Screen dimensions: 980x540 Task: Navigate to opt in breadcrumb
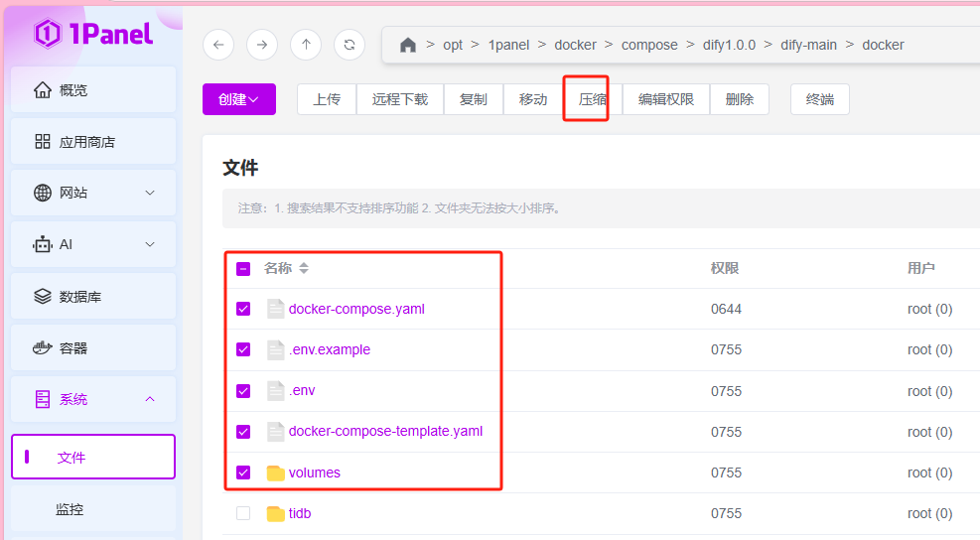pos(453,45)
